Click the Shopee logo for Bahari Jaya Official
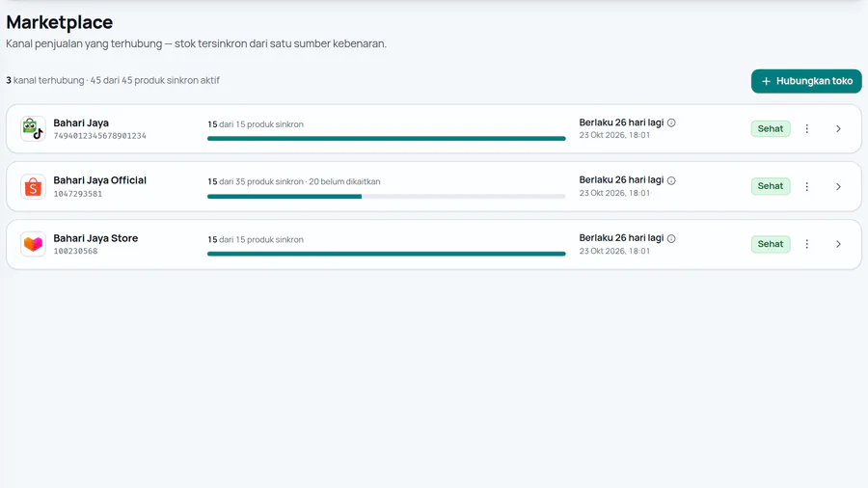 33,186
